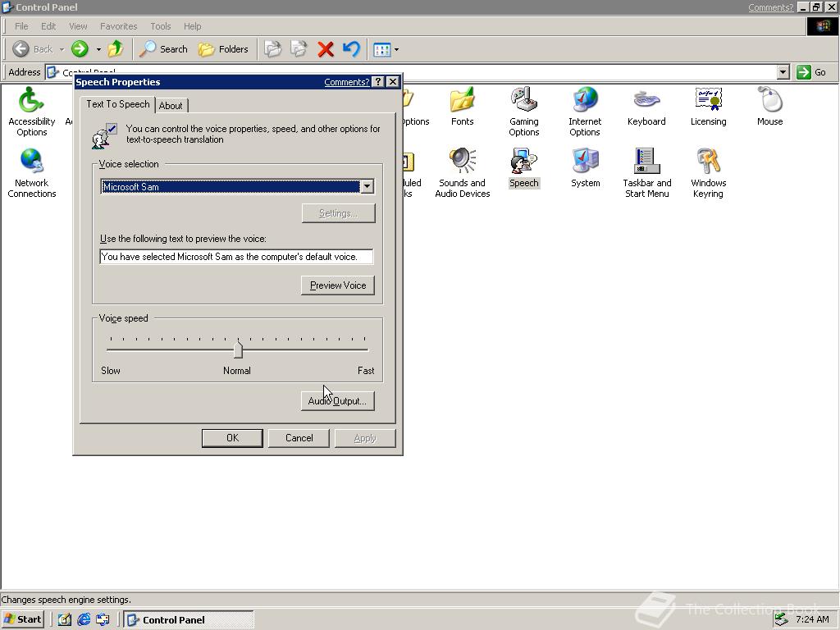840x630 pixels.
Task: Click the preview voice text field
Action: click(x=237, y=257)
